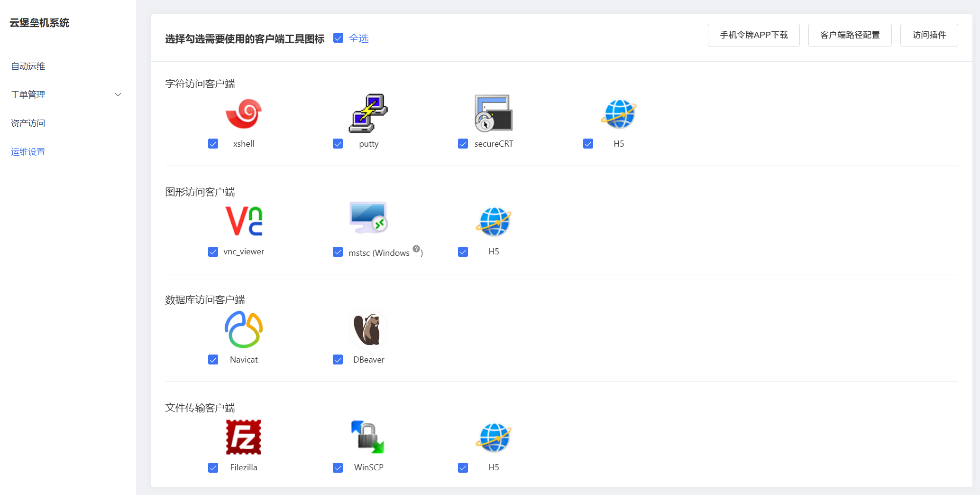Uncheck the Navicat checkbox

[x=213, y=360]
